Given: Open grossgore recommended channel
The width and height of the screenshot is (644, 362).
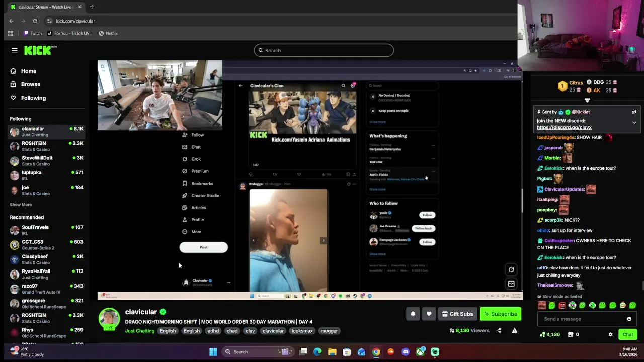Looking at the screenshot, I should (x=46, y=304).
